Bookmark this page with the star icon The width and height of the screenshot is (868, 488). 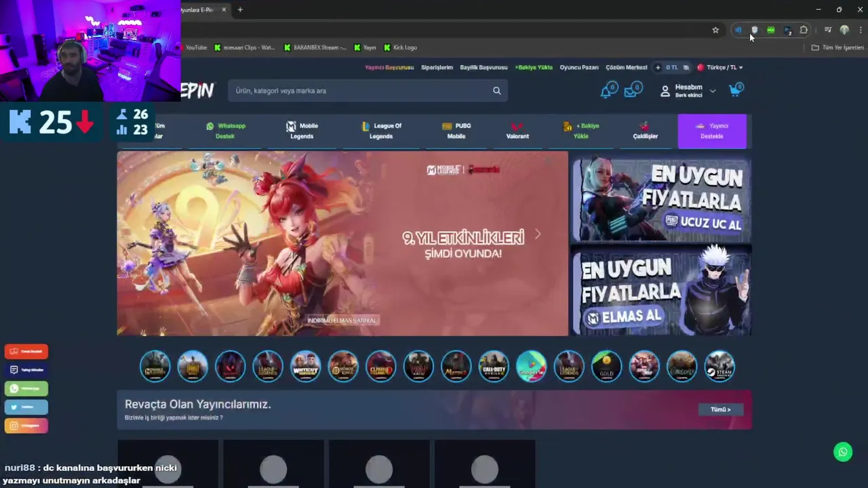(x=715, y=30)
